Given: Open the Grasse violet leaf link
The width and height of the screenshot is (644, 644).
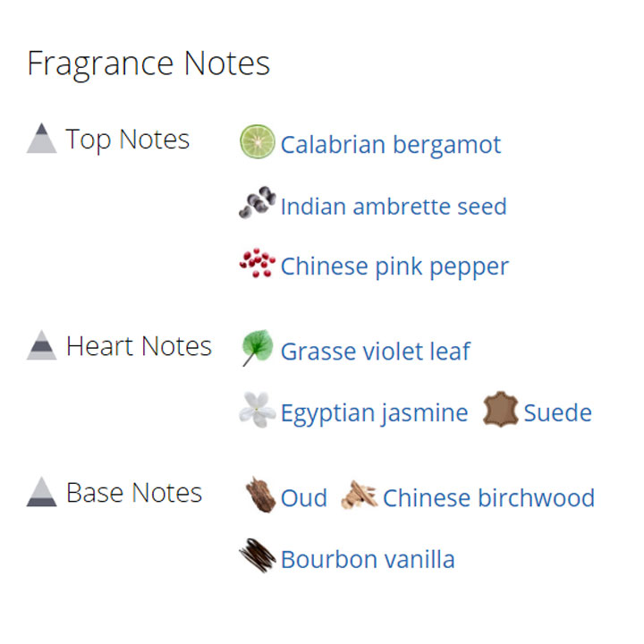Looking at the screenshot, I should pyautogui.click(x=376, y=352).
